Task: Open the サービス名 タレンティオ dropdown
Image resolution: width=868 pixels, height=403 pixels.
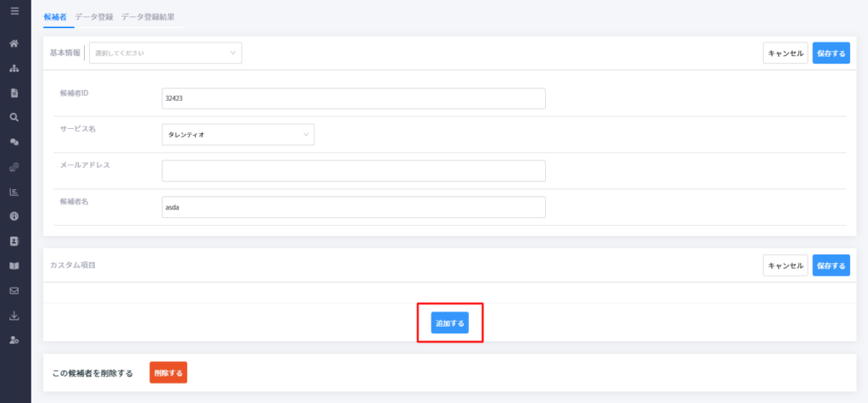Action: [238, 134]
